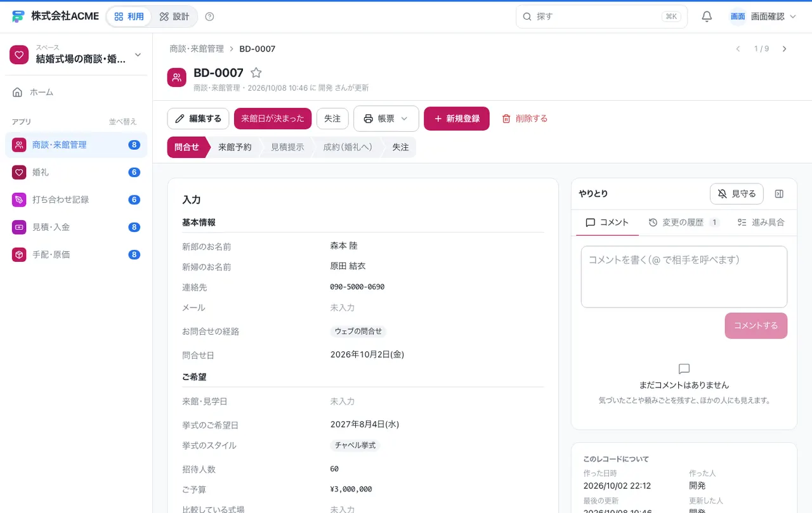This screenshot has height=513, width=812.
Task: Click 並べ替え in the sidebar
Action: [122, 122]
